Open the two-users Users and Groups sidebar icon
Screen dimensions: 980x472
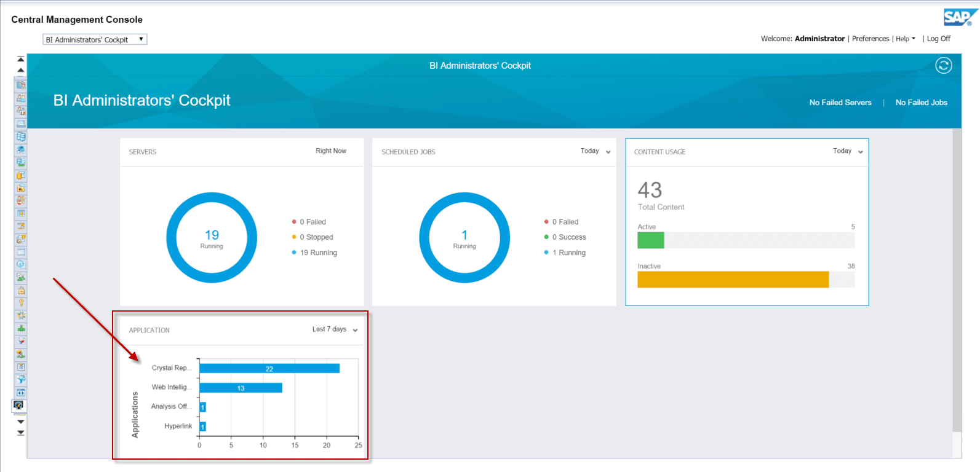[21, 98]
